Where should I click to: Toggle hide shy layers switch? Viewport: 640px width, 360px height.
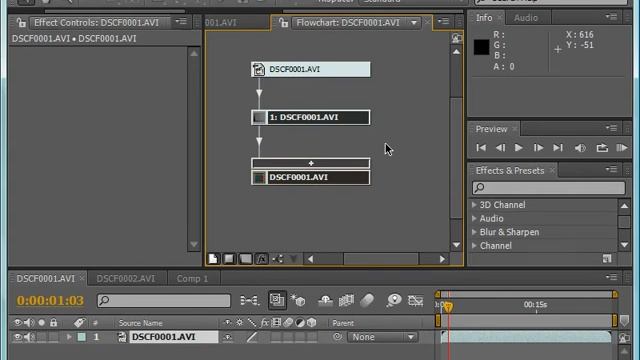[325, 301]
